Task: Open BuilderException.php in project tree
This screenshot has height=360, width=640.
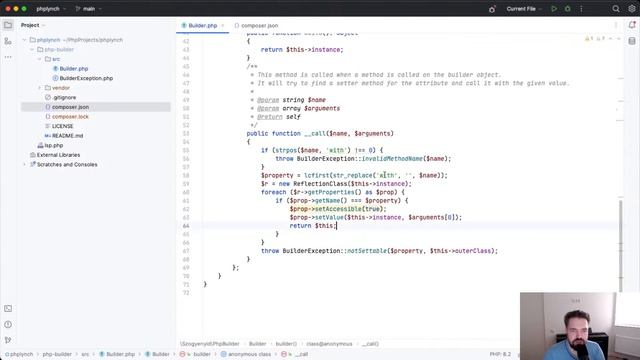Action: click(86, 78)
